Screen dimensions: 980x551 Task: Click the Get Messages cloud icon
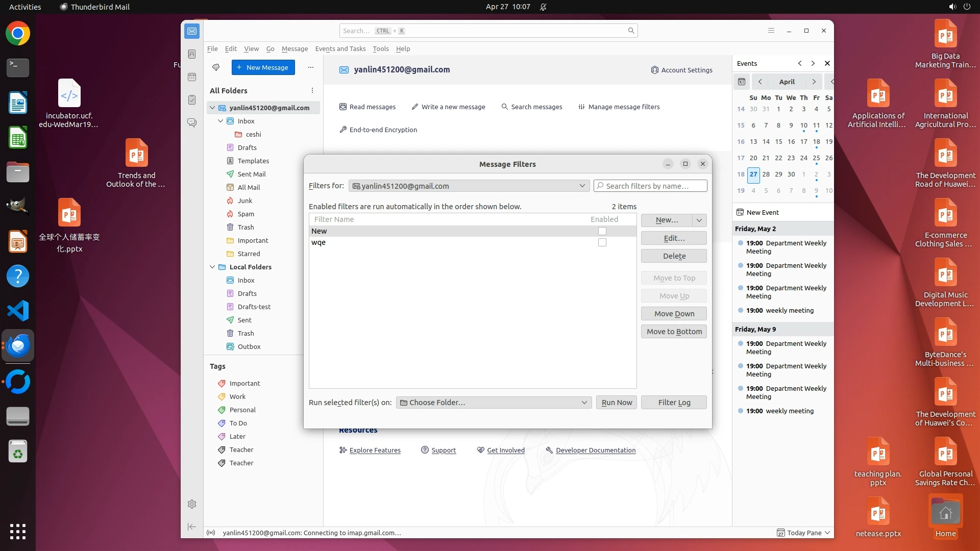click(x=216, y=67)
